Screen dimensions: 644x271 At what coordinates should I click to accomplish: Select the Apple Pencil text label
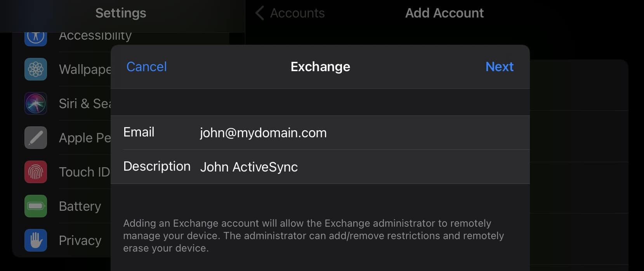85,138
